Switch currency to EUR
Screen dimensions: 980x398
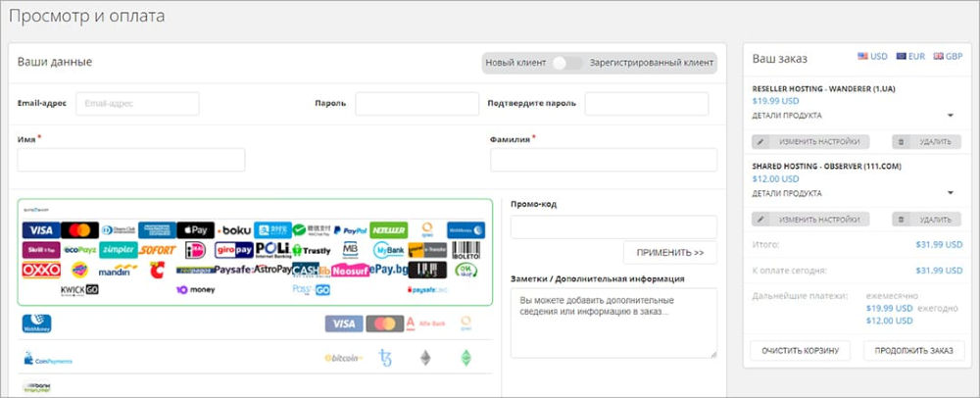tap(910, 56)
